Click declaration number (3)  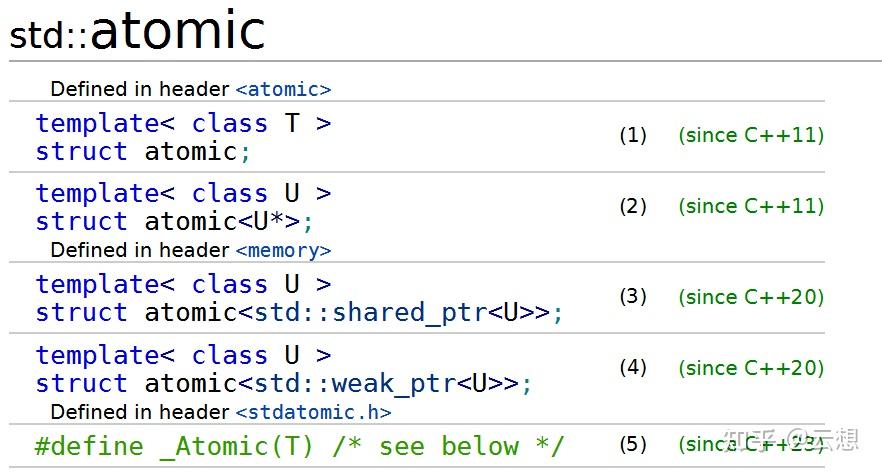(633, 296)
